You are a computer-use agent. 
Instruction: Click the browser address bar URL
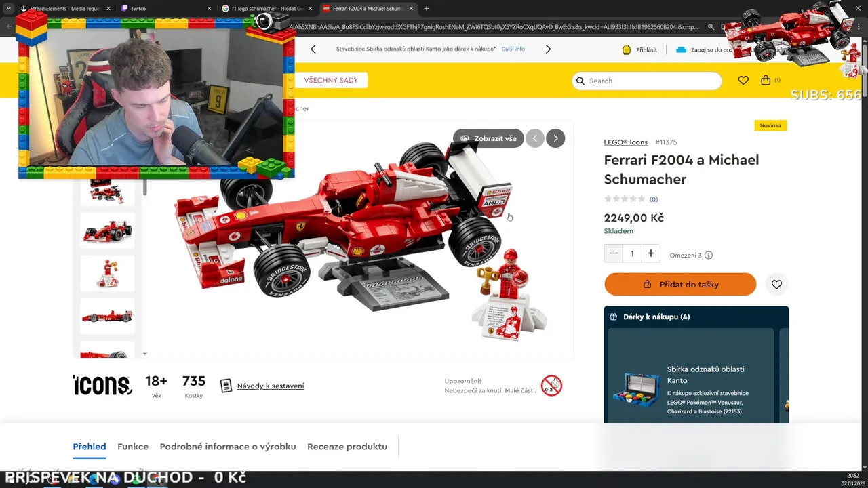pos(494,27)
